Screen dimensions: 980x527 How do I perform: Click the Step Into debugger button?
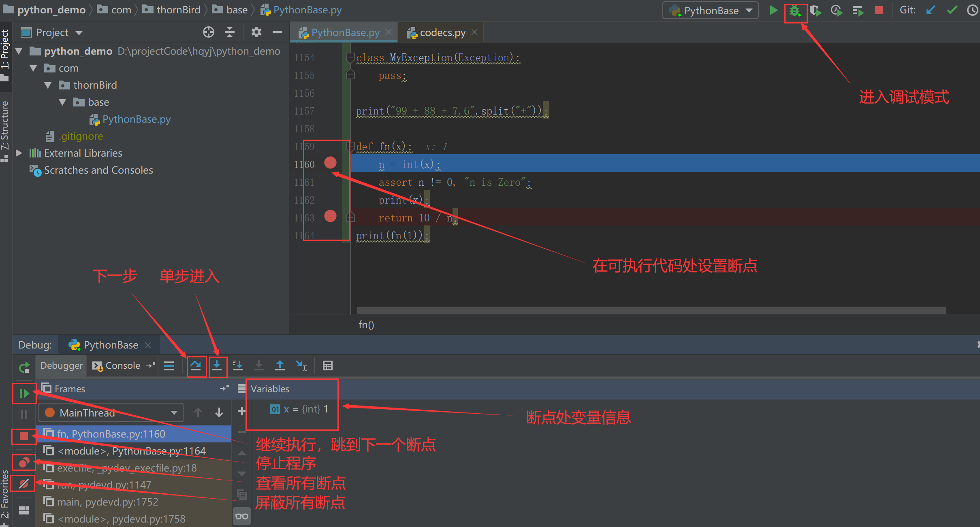(x=217, y=366)
